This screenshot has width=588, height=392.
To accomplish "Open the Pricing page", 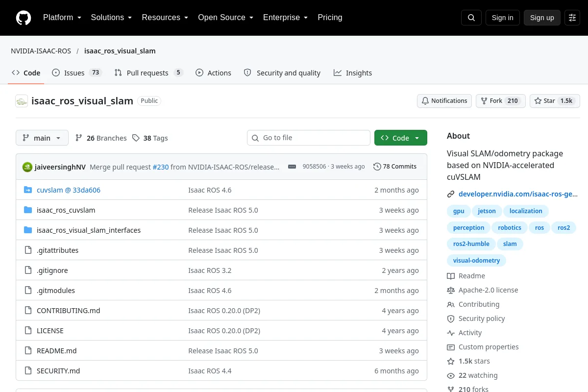I will click(x=330, y=18).
